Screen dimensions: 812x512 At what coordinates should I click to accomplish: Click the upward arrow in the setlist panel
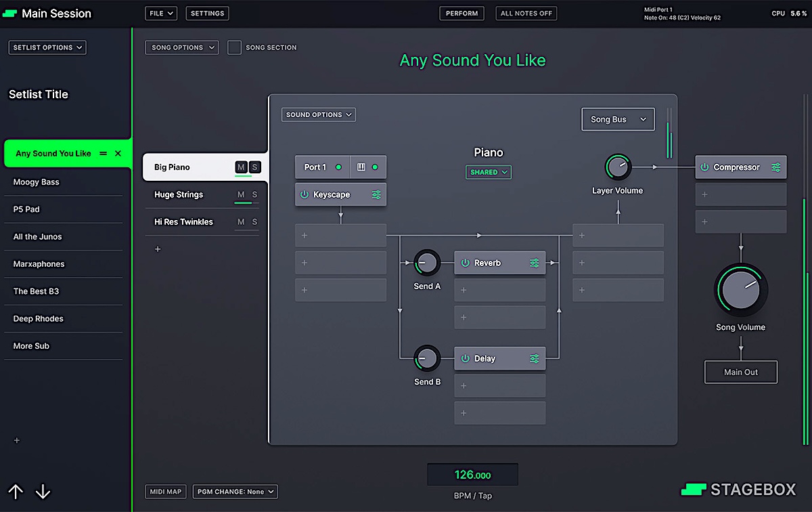(x=15, y=492)
